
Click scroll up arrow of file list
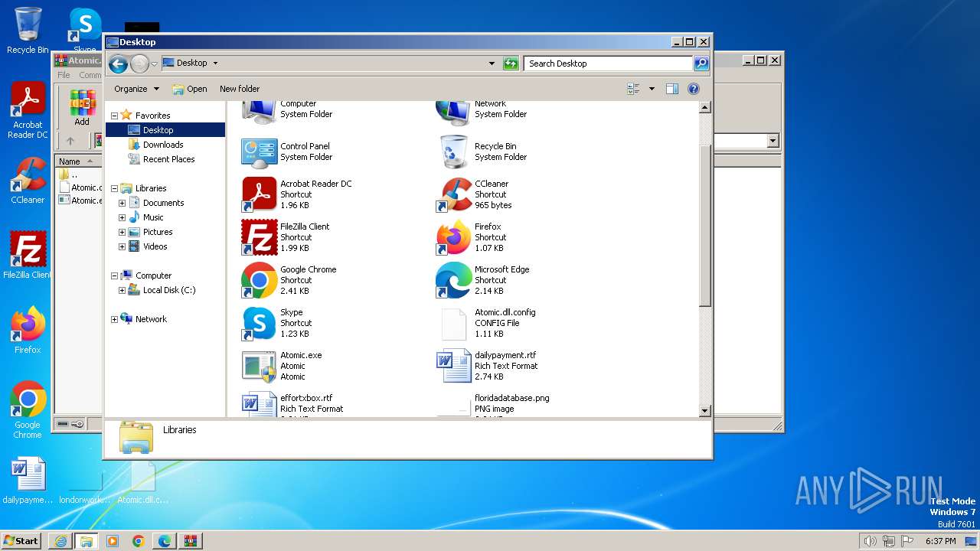click(705, 108)
